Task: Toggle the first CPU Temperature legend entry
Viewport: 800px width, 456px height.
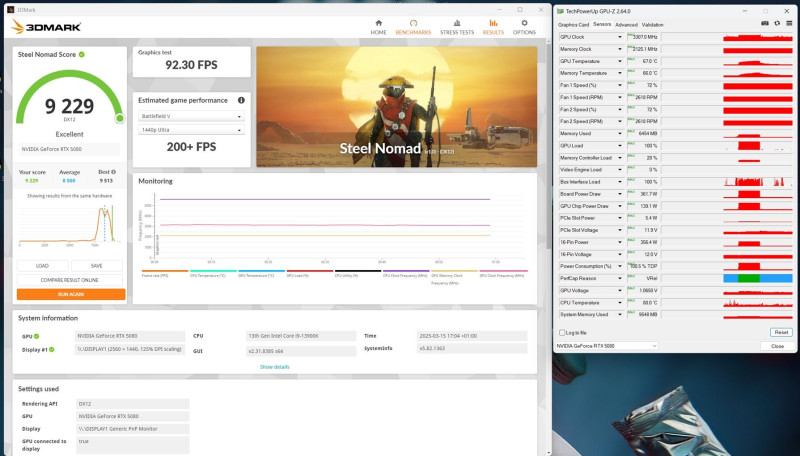Action: click(213, 273)
